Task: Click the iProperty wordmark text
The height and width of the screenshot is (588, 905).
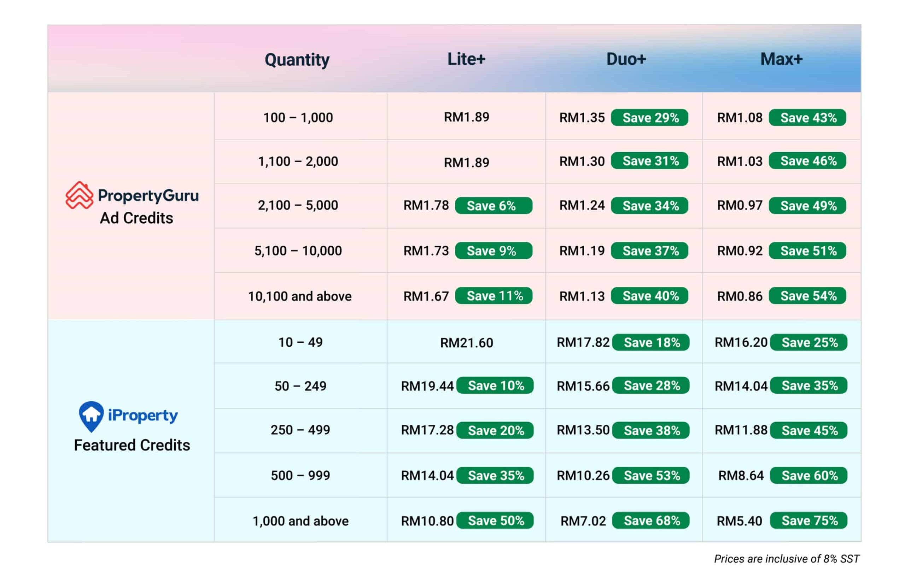Action: point(142,416)
